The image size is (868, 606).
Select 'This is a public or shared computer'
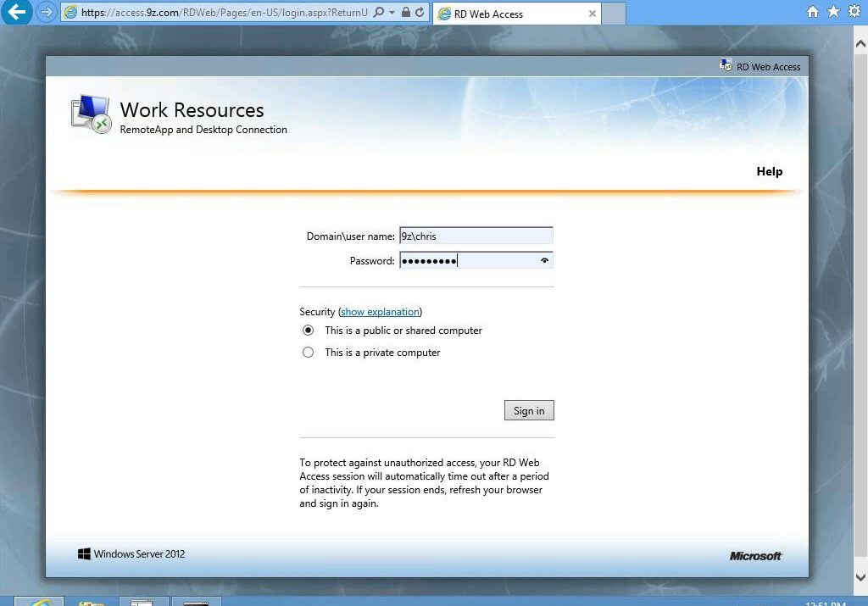pos(309,331)
